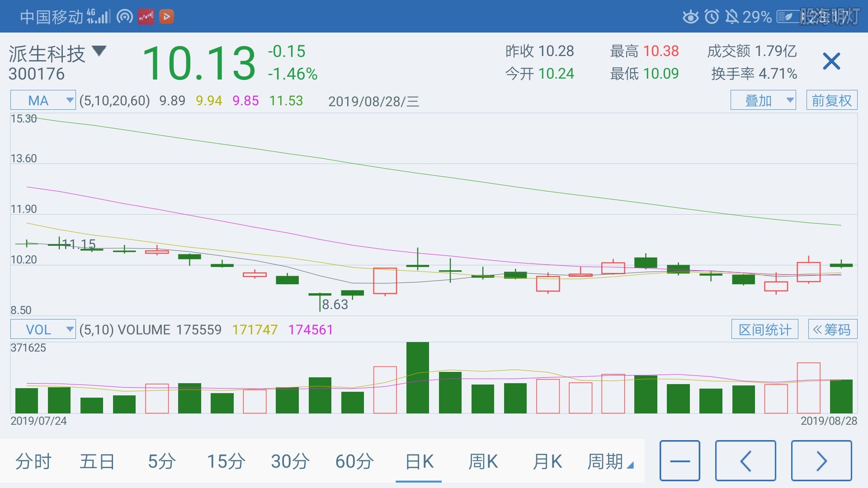Tap the 8.63 low price marker
The height and width of the screenshot is (488, 868).
point(335,305)
